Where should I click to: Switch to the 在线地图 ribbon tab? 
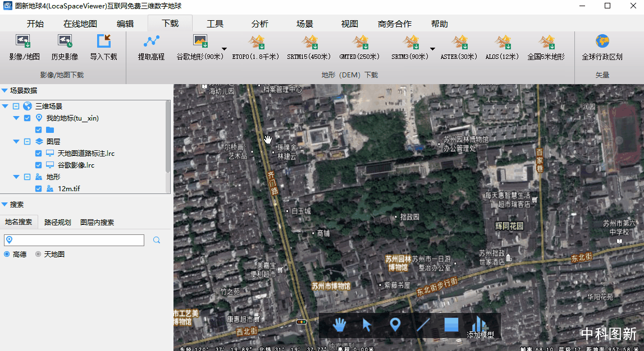pyautogui.click(x=80, y=24)
